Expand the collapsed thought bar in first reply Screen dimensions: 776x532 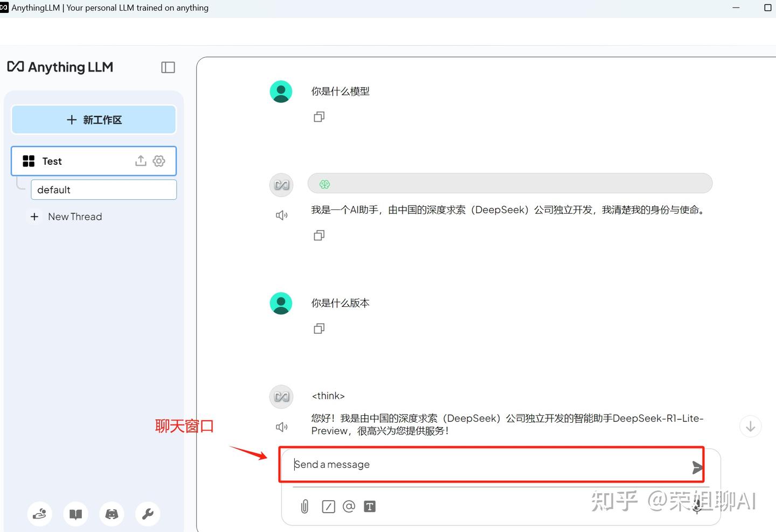pyautogui.click(x=510, y=184)
